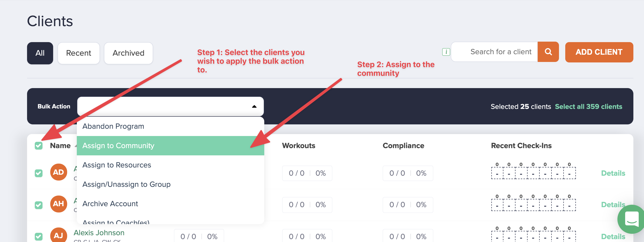Choose Abandon Program from the bulk actions
The image size is (644, 242).
tap(113, 126)
